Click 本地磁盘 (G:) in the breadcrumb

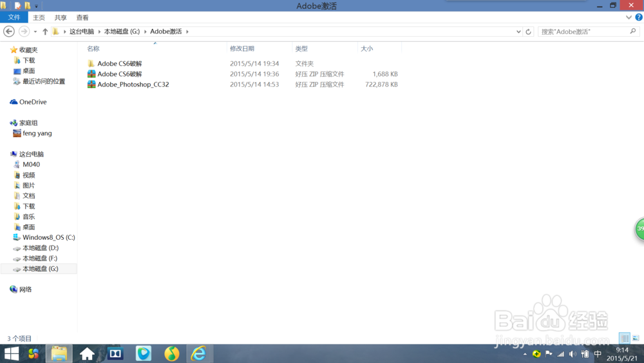click(x=122, y=32)
